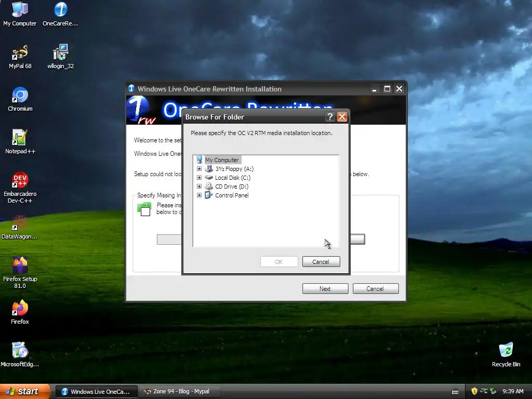Close the Browse For Folder dialog

coord(342,117)
